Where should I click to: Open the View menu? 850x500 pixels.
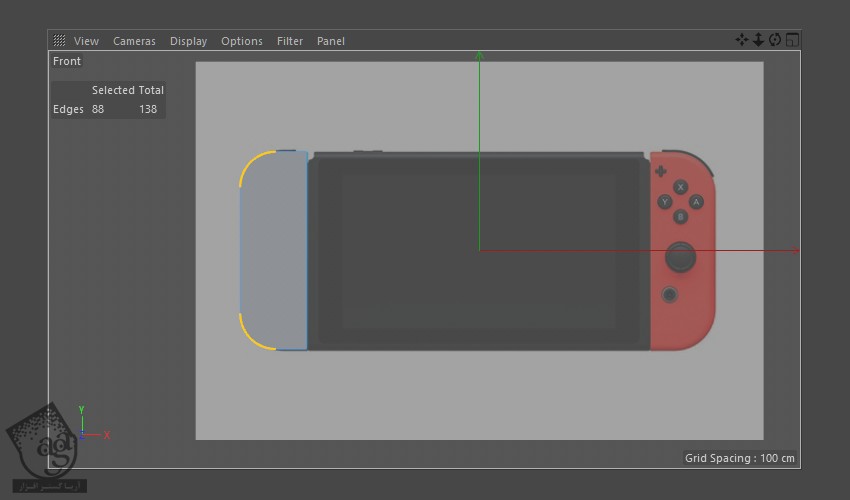pyautogui.click(x=86, y=41)
